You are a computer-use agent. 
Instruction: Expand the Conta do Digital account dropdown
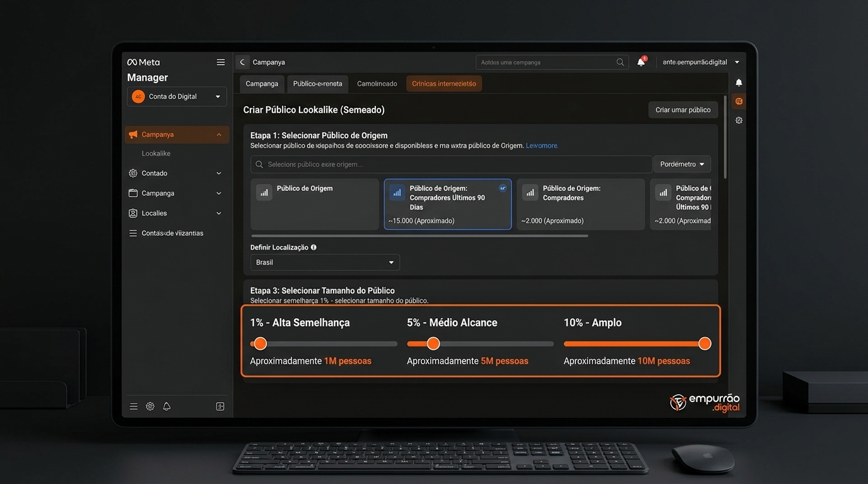(177, 96)
